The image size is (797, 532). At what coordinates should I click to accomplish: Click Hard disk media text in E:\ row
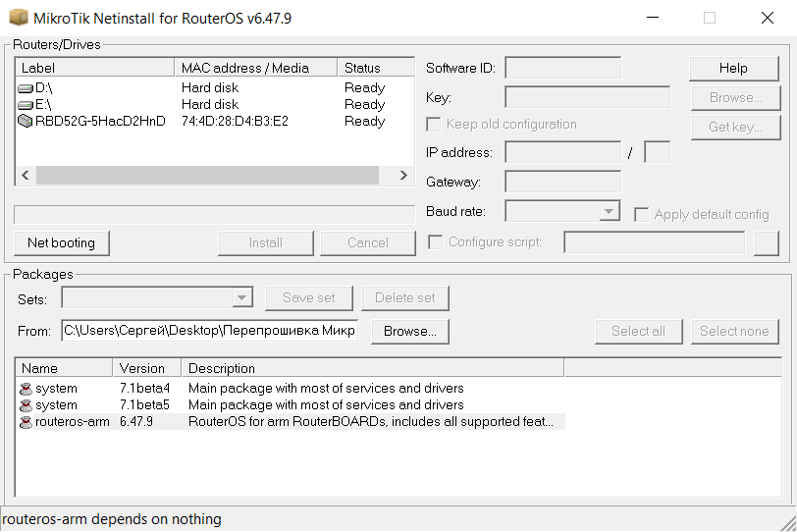(210, 105)
